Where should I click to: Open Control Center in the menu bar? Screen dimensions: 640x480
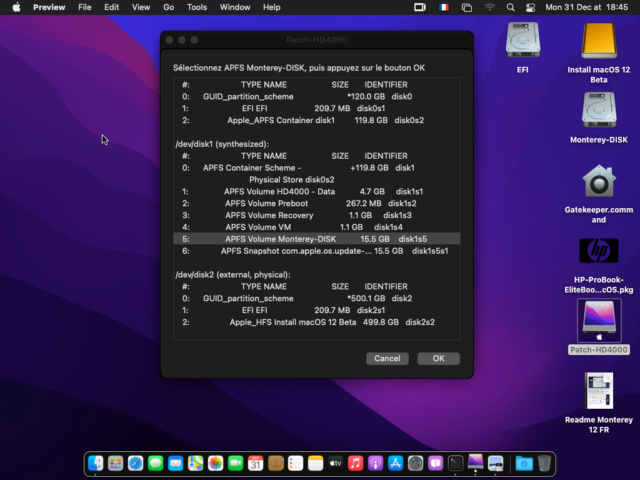tap(530, 7)
